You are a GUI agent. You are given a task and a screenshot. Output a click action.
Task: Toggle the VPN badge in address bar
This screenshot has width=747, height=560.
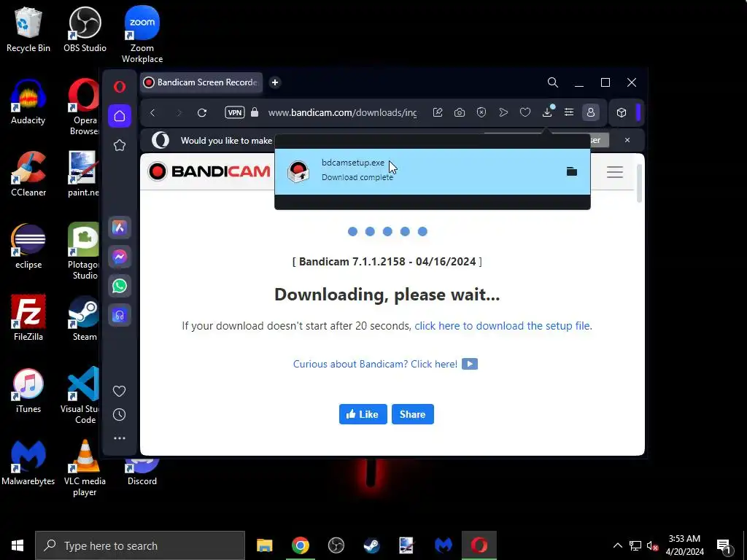[235, 112]
